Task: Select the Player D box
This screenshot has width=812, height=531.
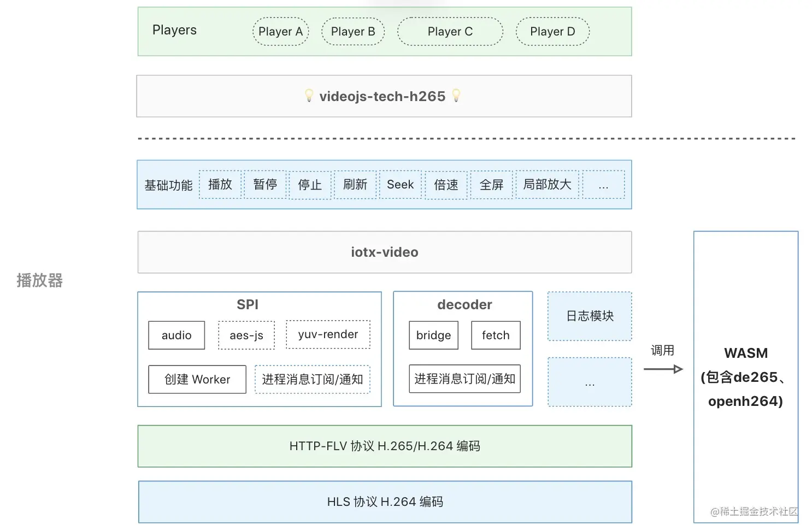Action: (552, 32)
